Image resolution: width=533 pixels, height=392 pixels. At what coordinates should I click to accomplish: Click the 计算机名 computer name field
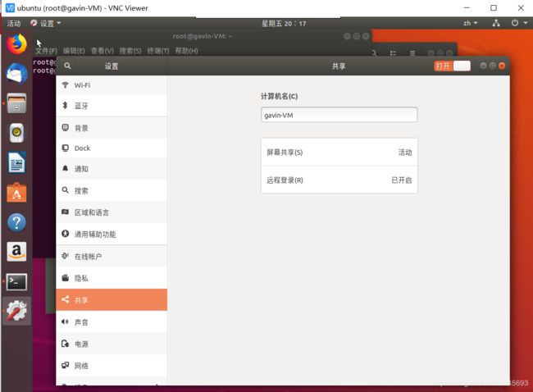pyautogui.click(x=339, y=116)
